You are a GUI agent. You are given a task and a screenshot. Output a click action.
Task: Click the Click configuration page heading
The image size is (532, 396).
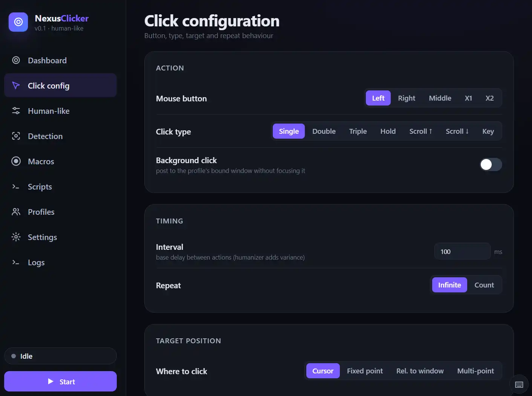(x=212, y=21)
